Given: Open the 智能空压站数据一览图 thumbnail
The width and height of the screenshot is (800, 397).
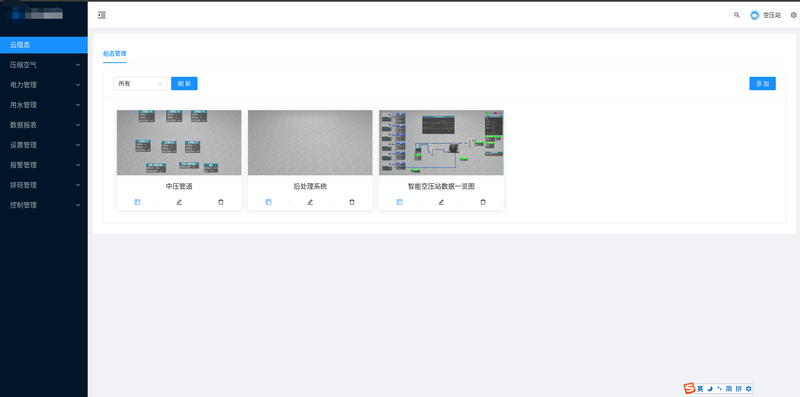Looking at the screenshot, I should pos(441,142).
